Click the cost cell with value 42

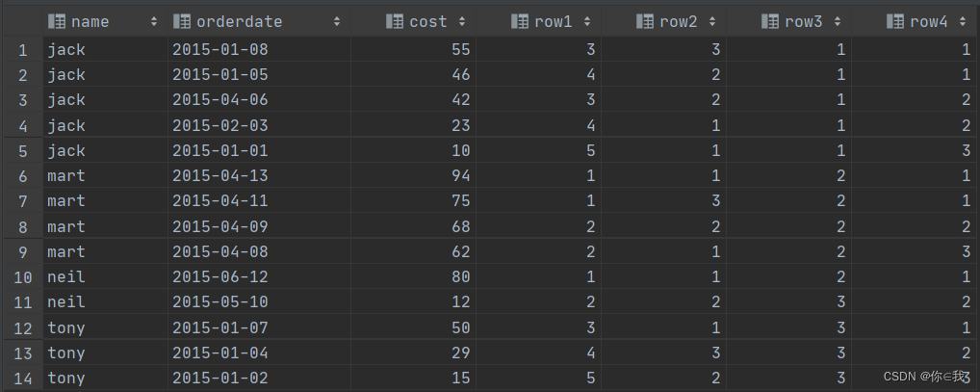click(413, 99)
